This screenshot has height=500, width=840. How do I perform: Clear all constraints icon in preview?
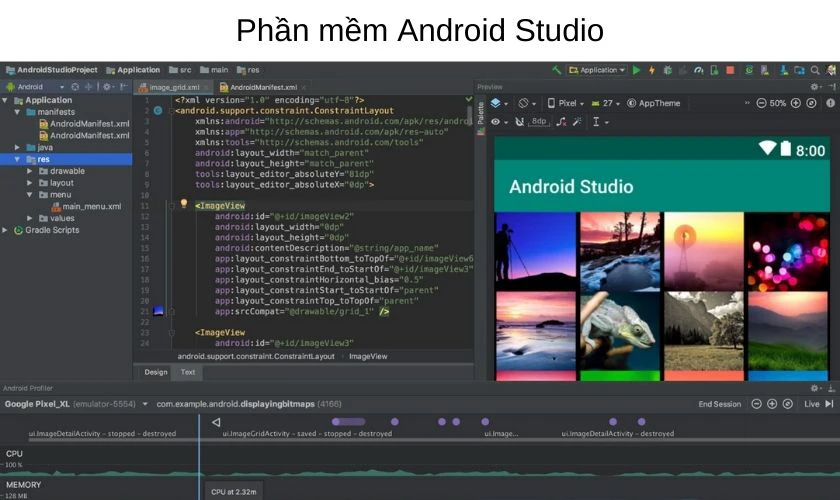[x=561, y=122]
